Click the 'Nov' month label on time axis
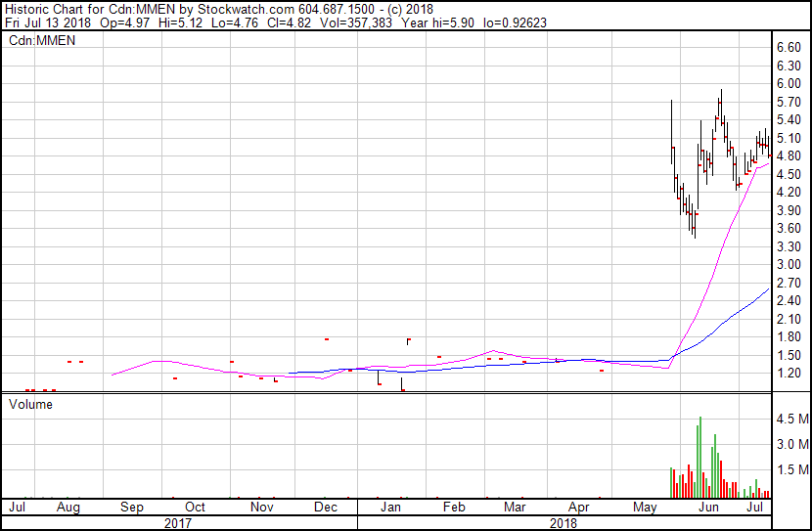This screenshot has height=531, width=812. (261, 508)
